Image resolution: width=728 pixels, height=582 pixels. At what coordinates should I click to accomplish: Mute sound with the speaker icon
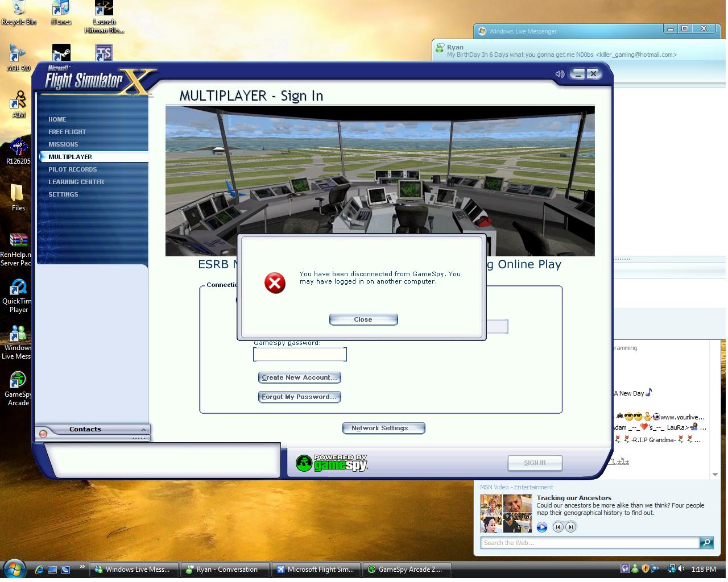tap(560, 74)
